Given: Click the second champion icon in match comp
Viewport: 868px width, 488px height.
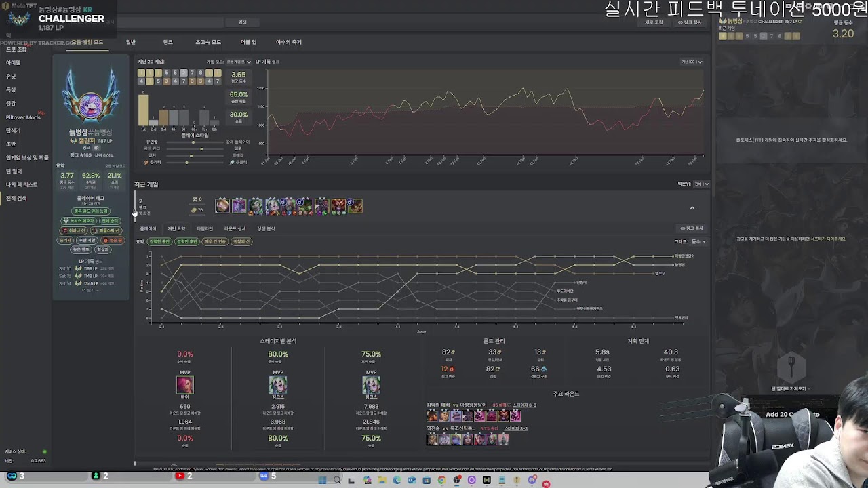Looking at the screenshot, I should tap(239, 206).
